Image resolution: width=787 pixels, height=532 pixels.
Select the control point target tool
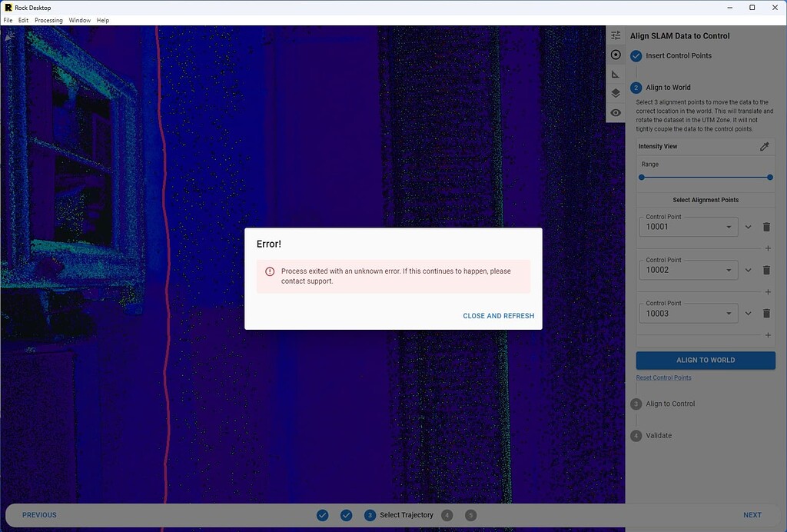point(615,55)
